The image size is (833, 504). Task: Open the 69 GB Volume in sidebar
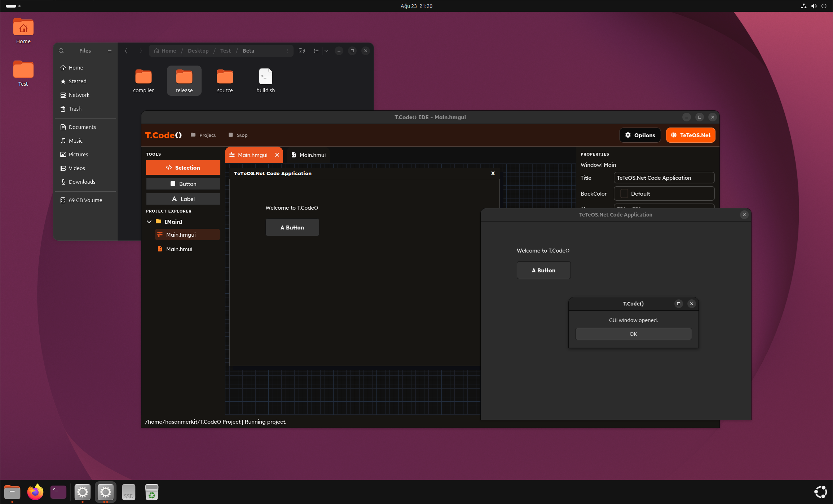tap(86, 200)
